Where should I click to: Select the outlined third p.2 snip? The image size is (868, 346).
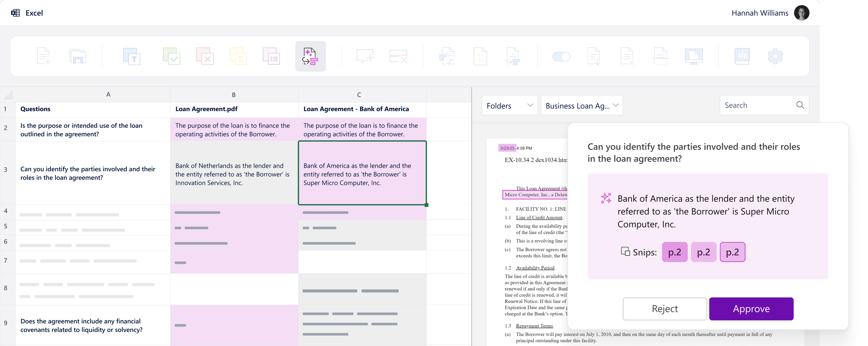pyautogui.click(x=732, y=252)
